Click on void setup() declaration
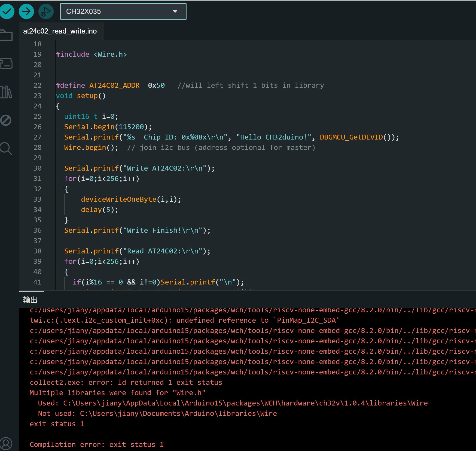 81,96
